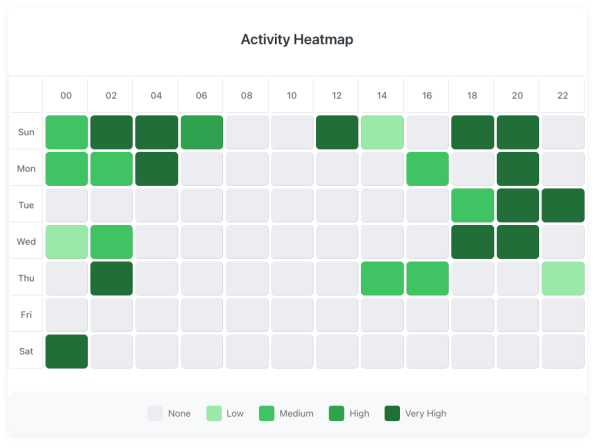
Task: Select the Tuesday 18 medium green cell
Action: [x=472, y=205]
